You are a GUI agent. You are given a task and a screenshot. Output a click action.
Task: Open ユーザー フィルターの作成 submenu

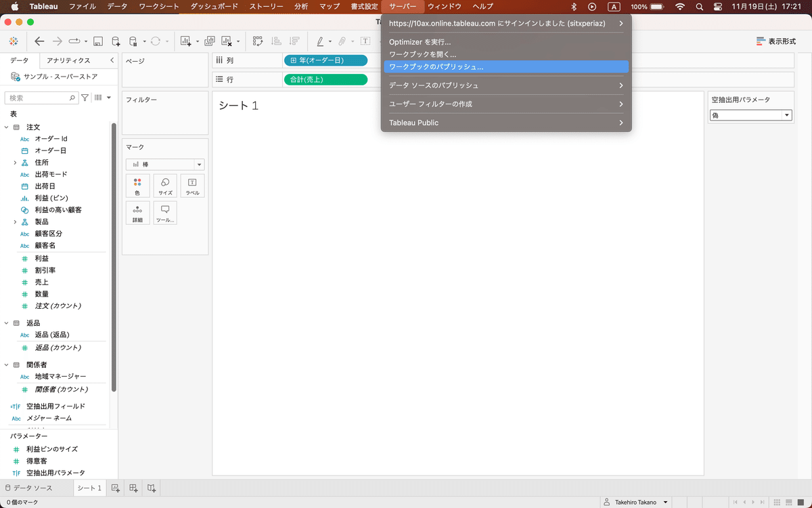coord(506,104)
